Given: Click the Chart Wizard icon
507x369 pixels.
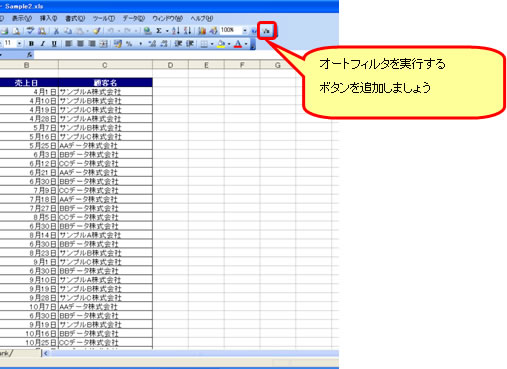Looking at the screenshot, I should point(202,31).
